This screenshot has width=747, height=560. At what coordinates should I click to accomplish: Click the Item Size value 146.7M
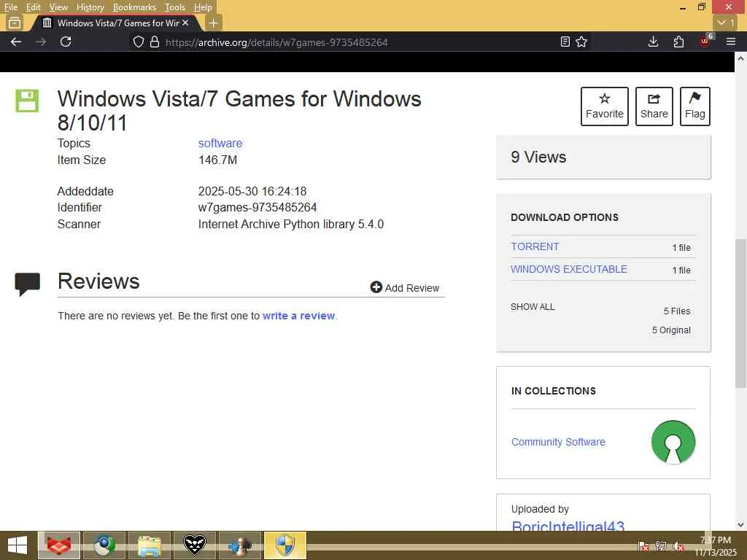pos(217,160)
